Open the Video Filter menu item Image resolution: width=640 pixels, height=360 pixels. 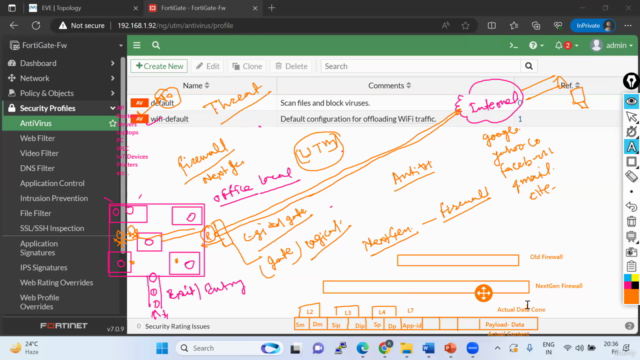point(39,153)
